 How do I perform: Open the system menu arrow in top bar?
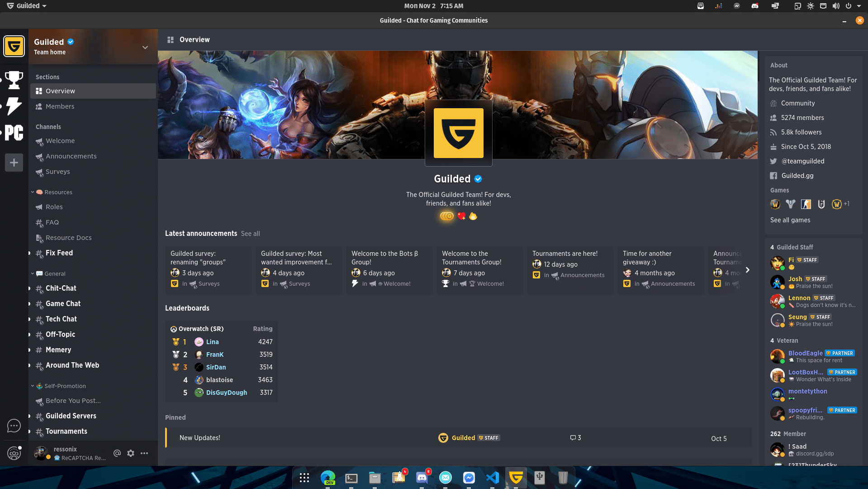859,6
